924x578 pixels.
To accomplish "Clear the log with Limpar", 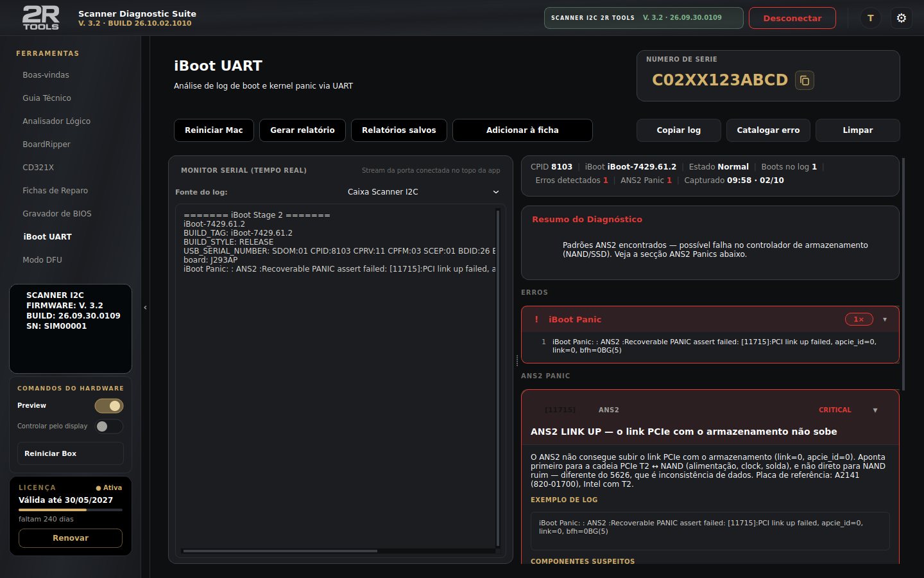I will [858, 130].
